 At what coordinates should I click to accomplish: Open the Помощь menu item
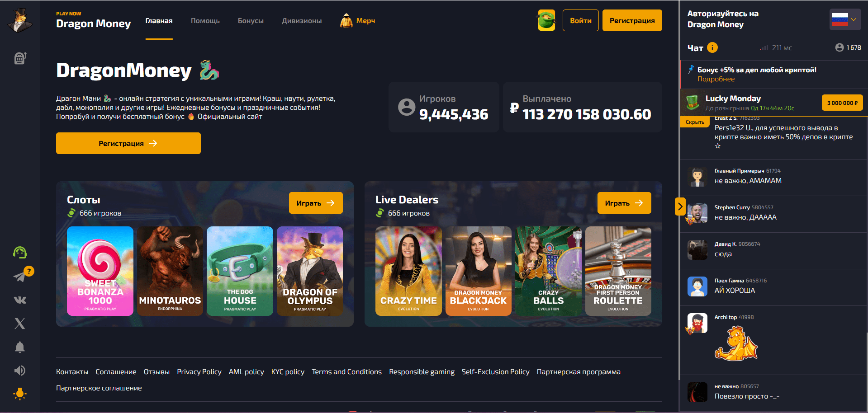[x=205, y=21]
